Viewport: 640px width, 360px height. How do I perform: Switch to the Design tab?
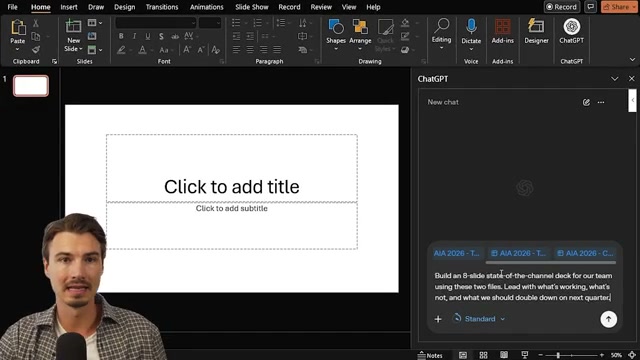[124, 7]
